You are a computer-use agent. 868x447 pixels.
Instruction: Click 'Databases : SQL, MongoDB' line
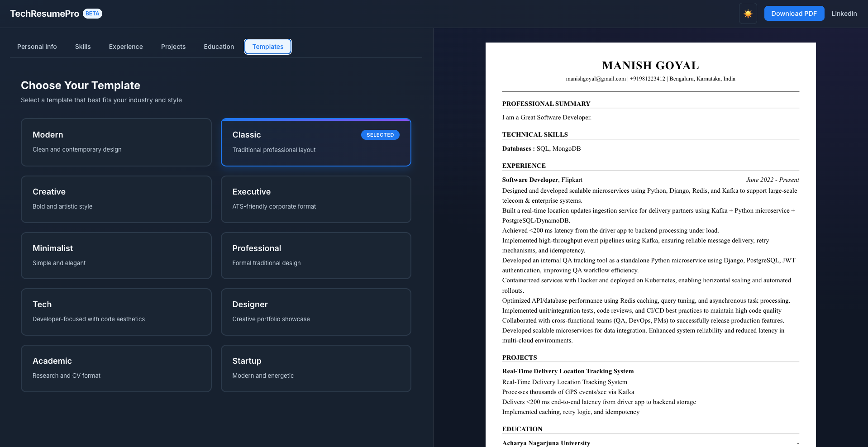click(x=541, y=148)
